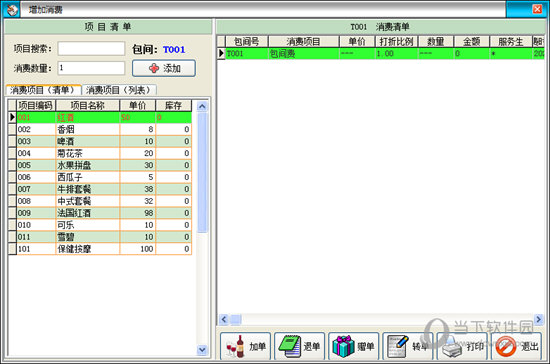Click the row selector of 002 香烟
This screenshot has width=550, height=364.
coord(12,129)
